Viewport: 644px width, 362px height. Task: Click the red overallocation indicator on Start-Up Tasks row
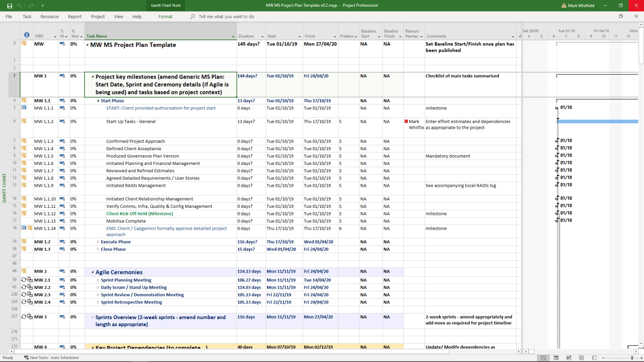[x=406, y=121]
